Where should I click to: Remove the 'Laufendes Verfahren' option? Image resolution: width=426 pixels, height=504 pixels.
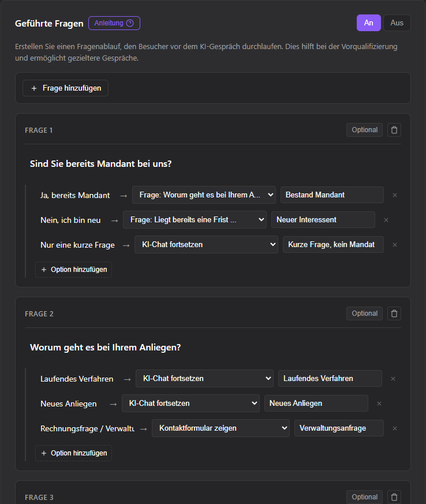click(x=393, y=379)
